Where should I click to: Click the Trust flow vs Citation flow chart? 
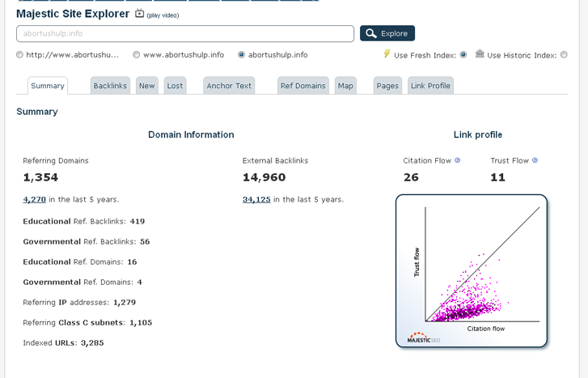click(472, 270)
